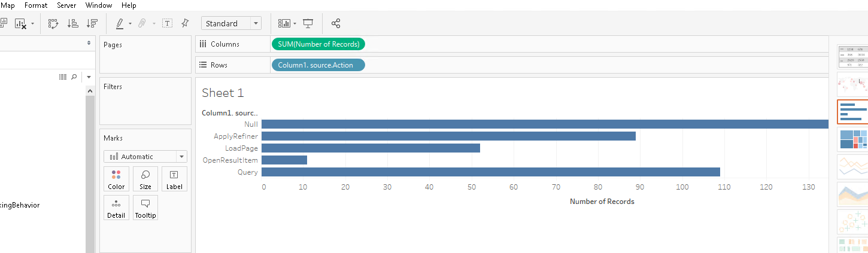868x253 pixels.
Task: Swap rows and columns
Action: tap(53, 23)
